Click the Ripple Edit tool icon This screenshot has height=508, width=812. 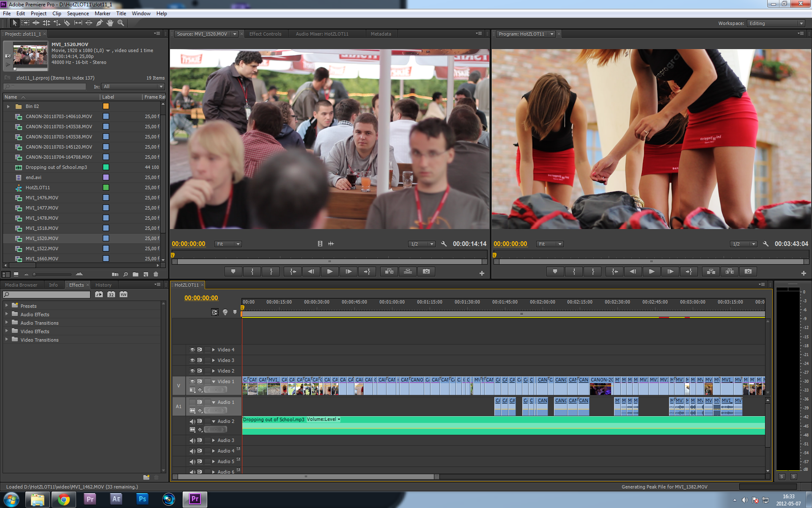35,23
